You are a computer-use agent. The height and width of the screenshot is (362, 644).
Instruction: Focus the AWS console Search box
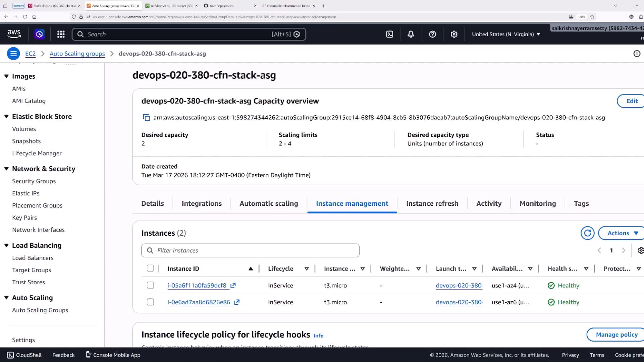(x=189, y=34)
